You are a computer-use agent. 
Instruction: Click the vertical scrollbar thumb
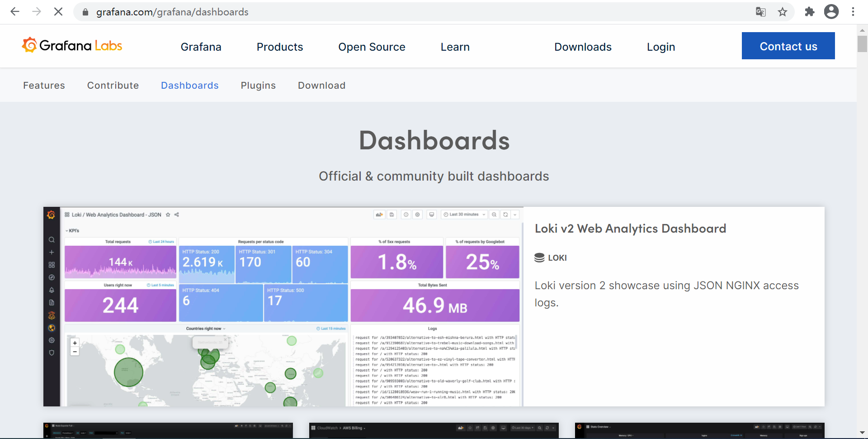point(862,43)
